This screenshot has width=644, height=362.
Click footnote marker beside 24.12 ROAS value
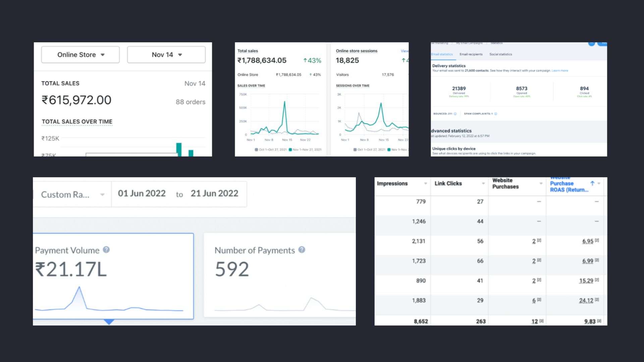click(x=597, y=300)
